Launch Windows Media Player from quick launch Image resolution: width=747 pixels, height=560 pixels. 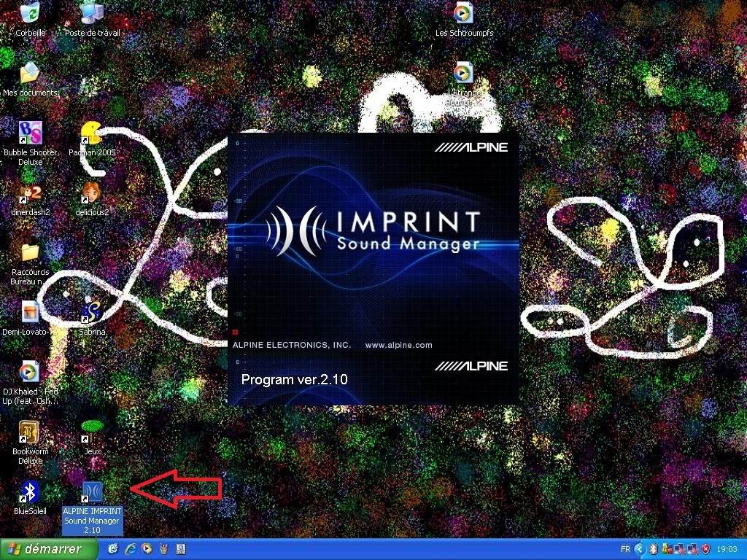pos(147,549)
